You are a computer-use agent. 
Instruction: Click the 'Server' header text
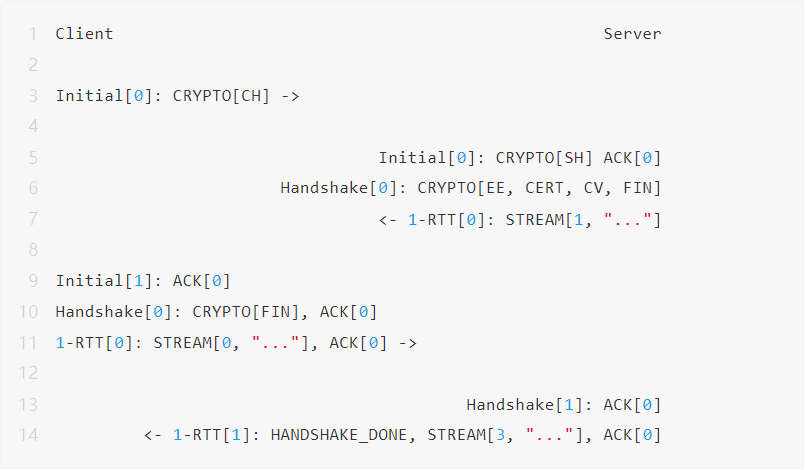(x=632, y=34)
